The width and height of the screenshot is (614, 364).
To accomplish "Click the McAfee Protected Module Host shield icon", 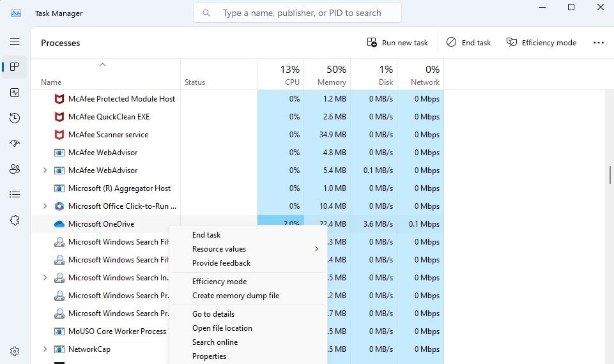I will [59, 99].
